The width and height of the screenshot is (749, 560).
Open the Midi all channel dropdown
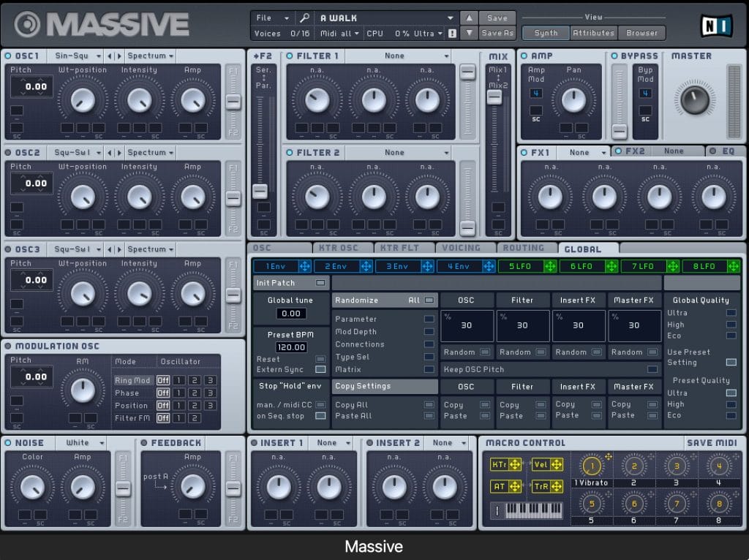(339, 34)
